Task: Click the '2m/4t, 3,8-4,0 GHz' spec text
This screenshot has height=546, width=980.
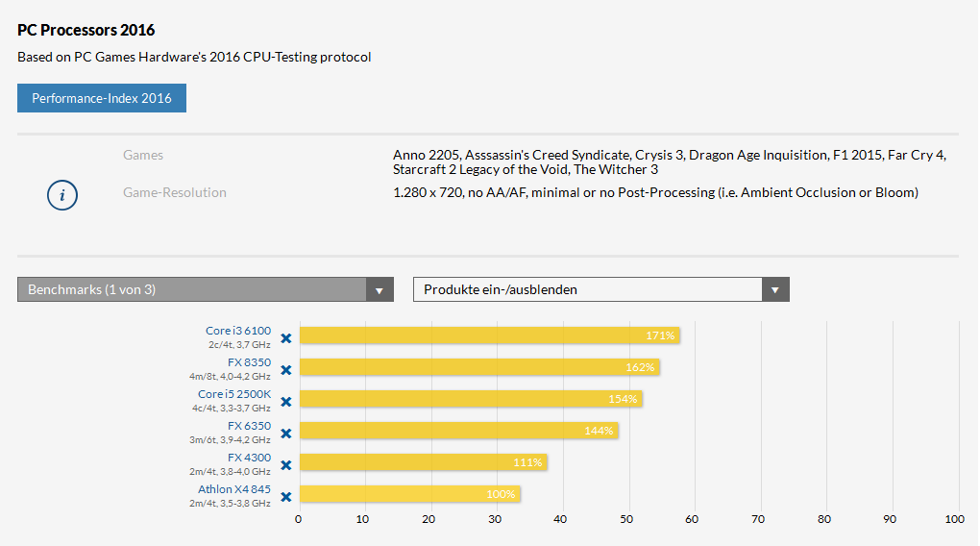Action: point(230,472)
